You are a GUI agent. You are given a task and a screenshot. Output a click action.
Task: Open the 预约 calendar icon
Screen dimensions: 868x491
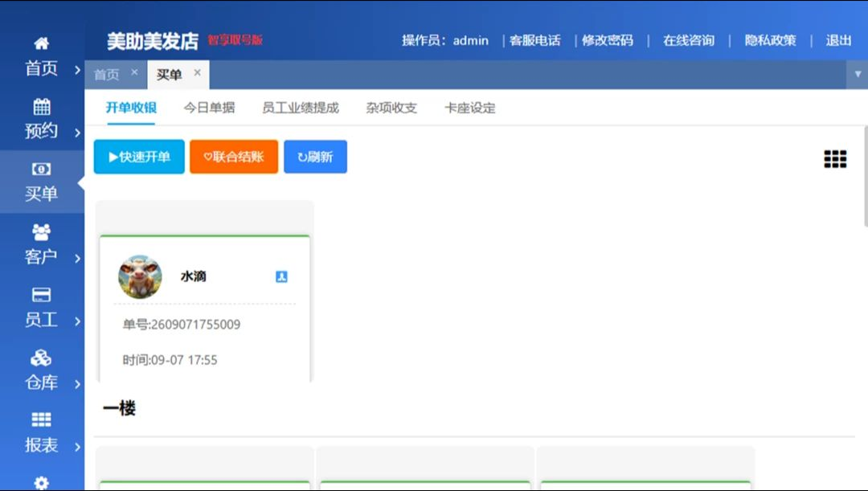point(42,106)
